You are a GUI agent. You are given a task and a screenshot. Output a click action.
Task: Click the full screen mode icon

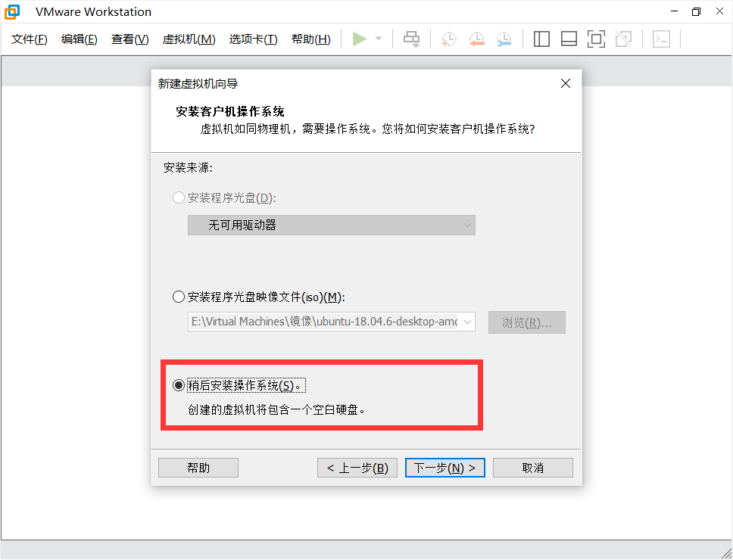pos(596,39)
